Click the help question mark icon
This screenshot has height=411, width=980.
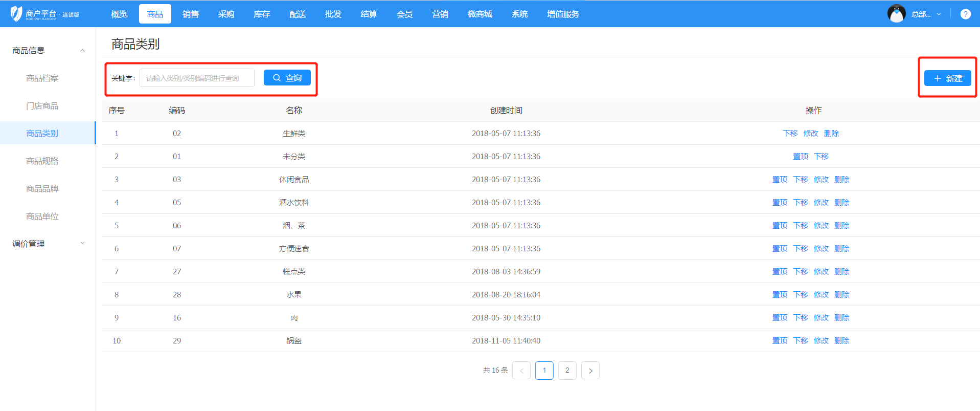tap(965, 14)
